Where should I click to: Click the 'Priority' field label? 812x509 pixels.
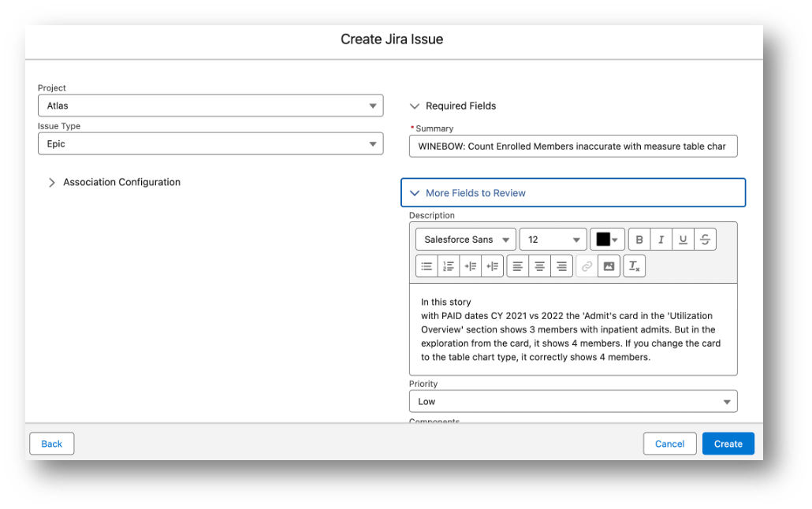click(423, 384)
